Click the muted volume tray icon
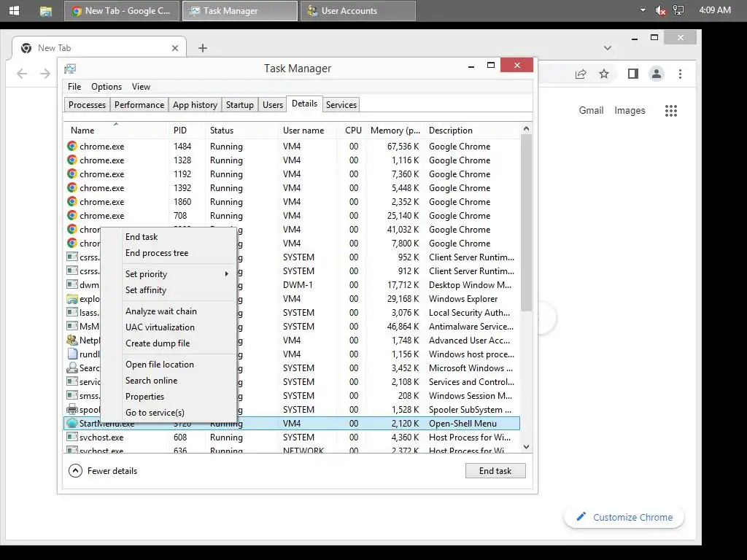747x560 pixels. (661, 10)
